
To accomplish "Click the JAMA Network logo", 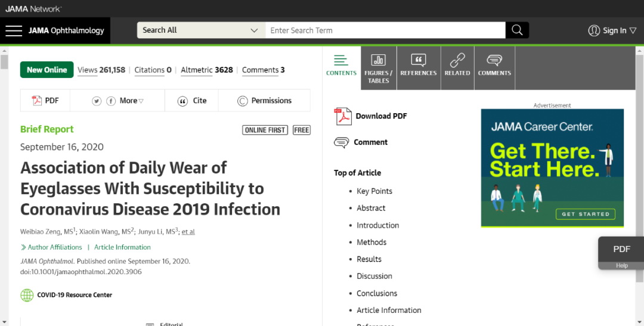I will tap(33, 8).
